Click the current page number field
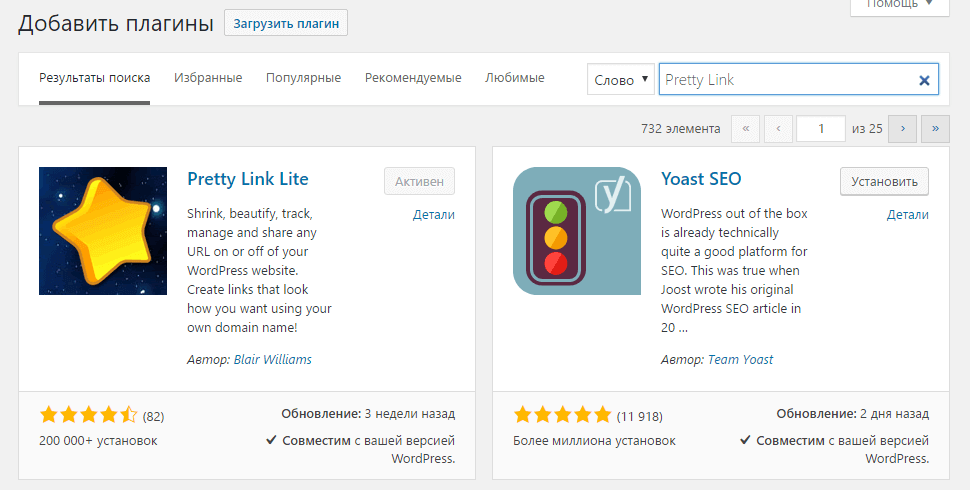This screenshot has width=970, height=490. click(x=821, y=129)
